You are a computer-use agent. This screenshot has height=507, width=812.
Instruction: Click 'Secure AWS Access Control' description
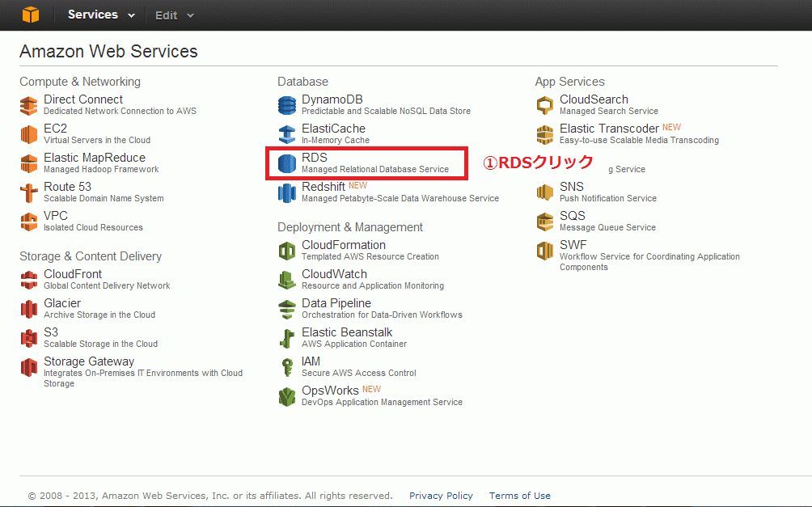point(359,373)
